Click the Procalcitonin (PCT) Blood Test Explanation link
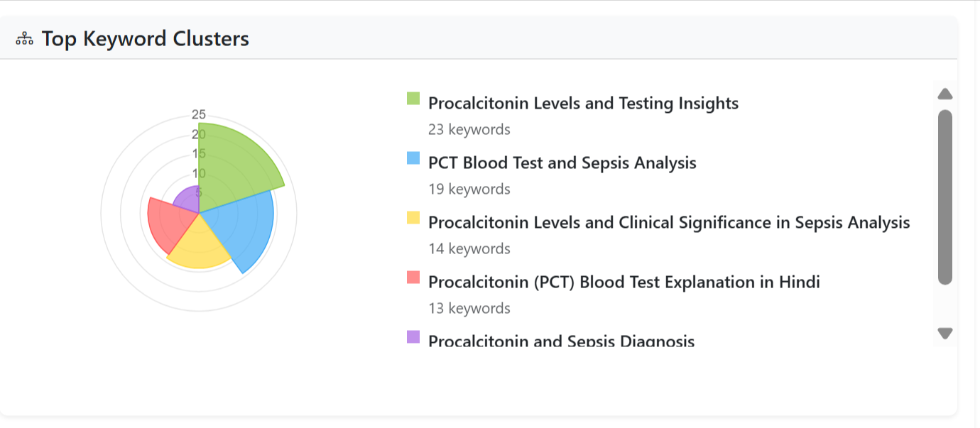 (x=624, y=282)
